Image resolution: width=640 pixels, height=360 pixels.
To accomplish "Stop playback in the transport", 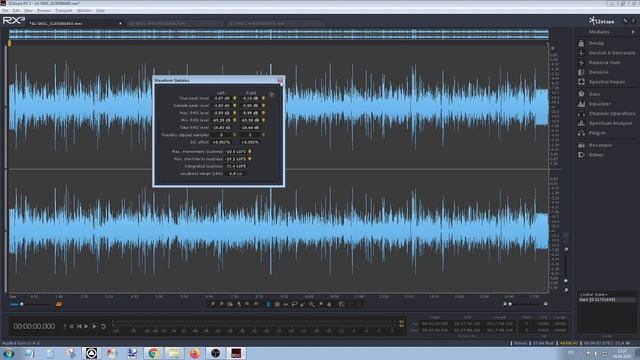I will (x=71, y=327).
